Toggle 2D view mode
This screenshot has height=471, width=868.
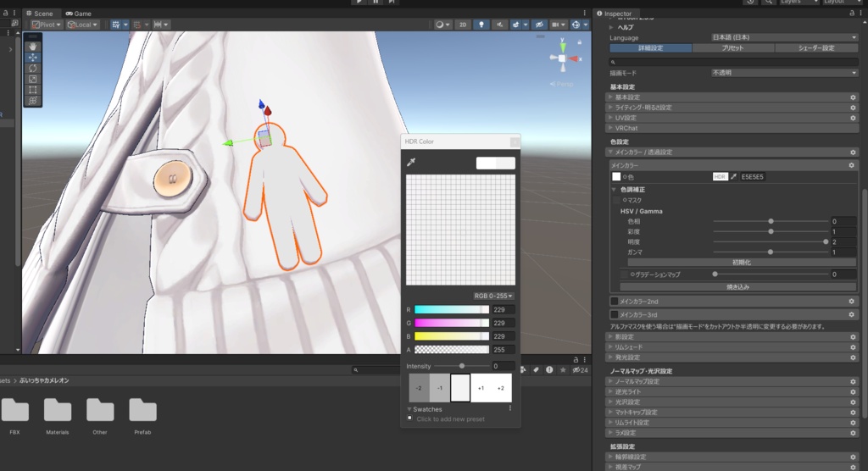(x=463, y=25)
